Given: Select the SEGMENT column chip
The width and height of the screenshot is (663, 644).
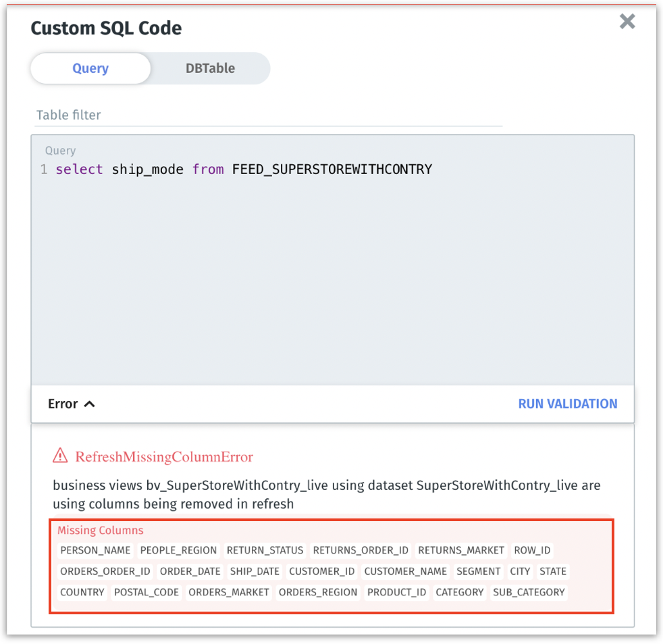Looking at the screenshot, I should (478, 571).
